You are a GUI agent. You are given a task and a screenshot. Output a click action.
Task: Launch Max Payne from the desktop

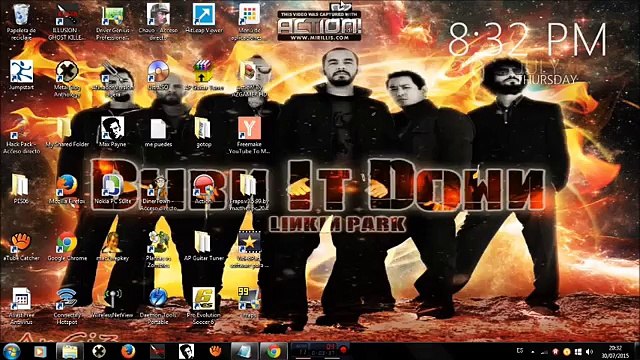point(113,133)
